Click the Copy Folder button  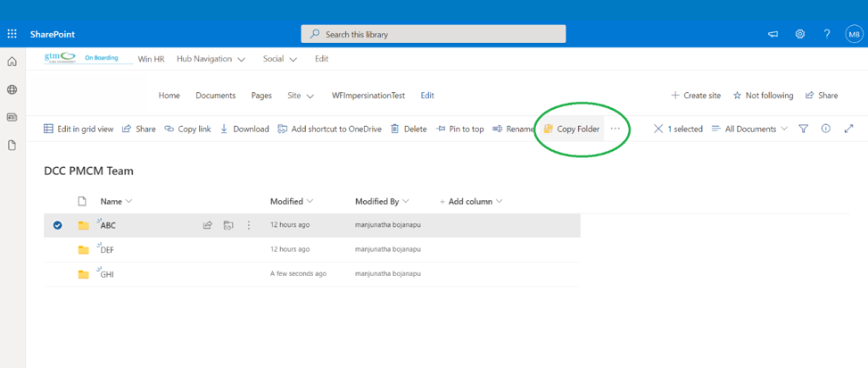tap(572, 129)
